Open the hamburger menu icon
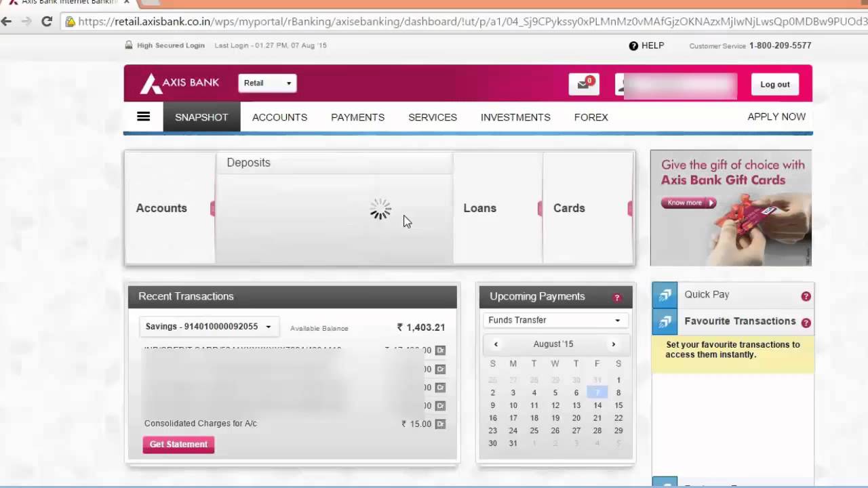 pos(143,117)
